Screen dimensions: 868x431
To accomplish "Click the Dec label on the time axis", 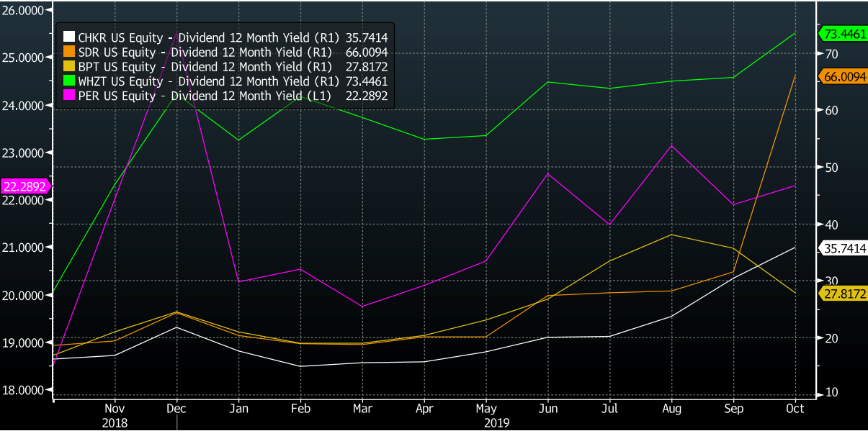I will [x=176, y=408].
